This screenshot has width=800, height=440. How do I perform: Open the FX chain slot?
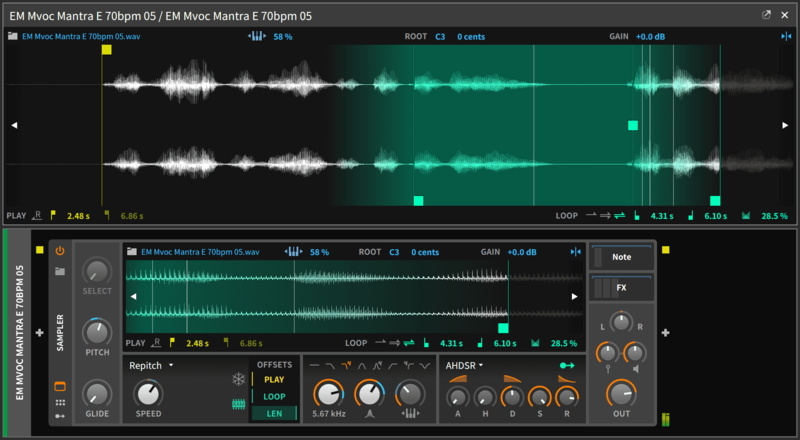coord(621,288)
